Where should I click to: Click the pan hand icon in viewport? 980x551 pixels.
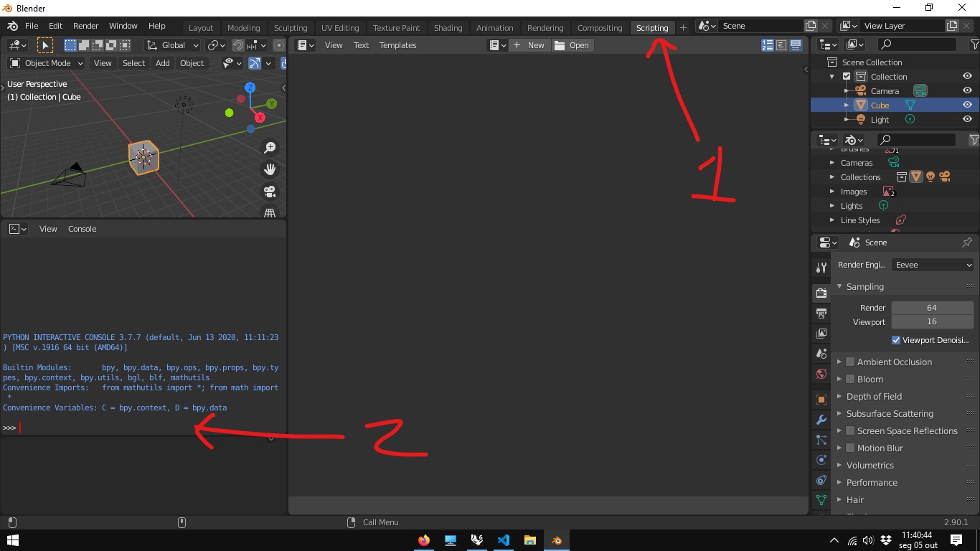click(270, 169)
